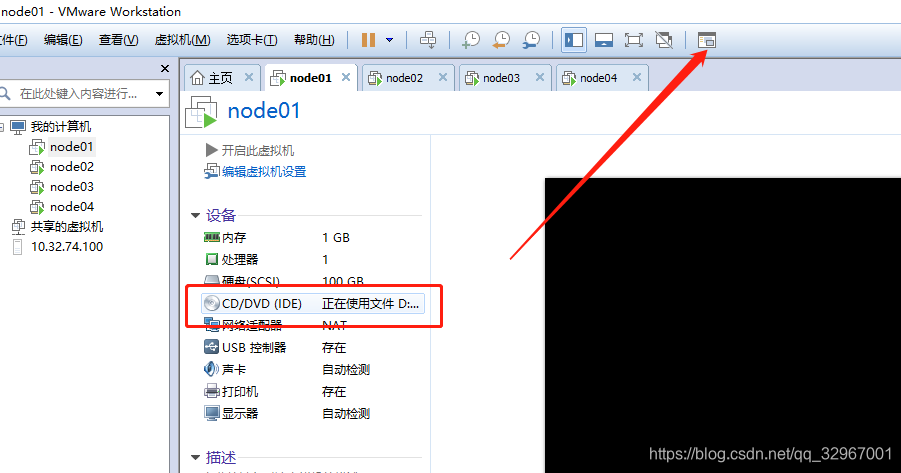This screenshot has height=473, width=901.
Task: Pause the virtual machine via the toolbar
Action: (368, 40)
